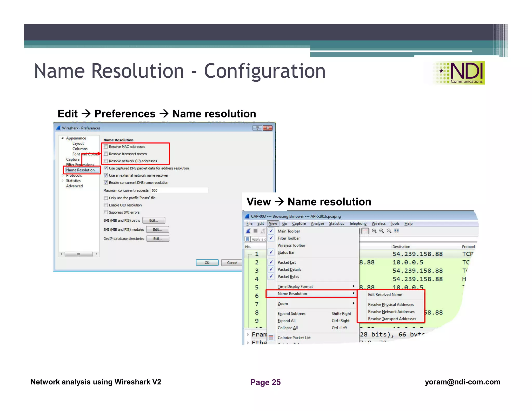The image size is (532, 411).
Task: Click Edit for GeoIP database directories
Action: tap(158, 238)
